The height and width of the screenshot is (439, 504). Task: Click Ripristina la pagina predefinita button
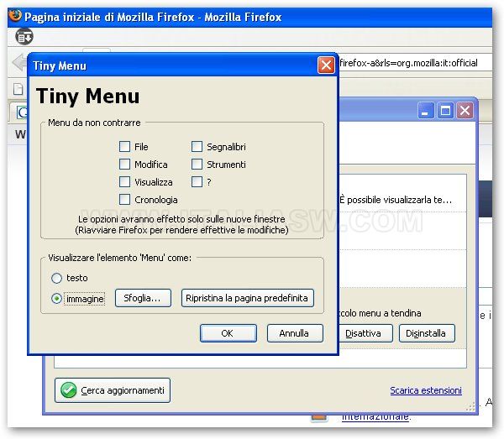point(248,298)
